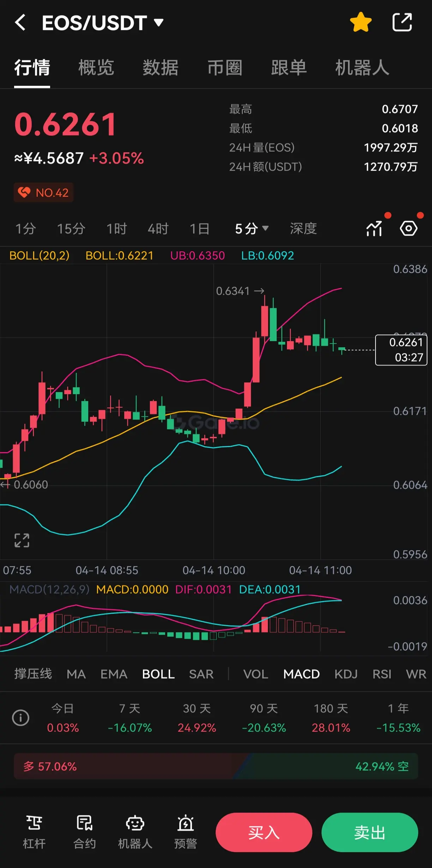Image resolution: width=432 pixels, height=868 pixels.
Task: Toggle the VOL sub-indicator
Action: (256, 674)
